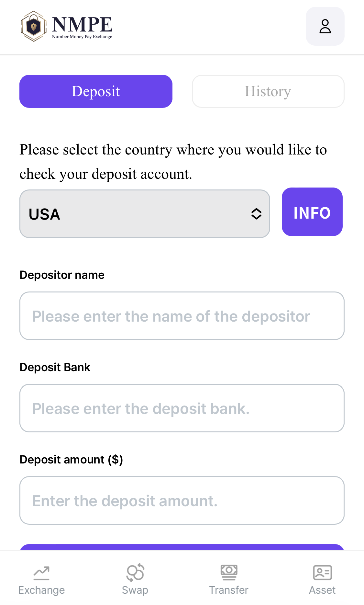Focus the Depositor name input field
The image size is (364, 605).
182,316
